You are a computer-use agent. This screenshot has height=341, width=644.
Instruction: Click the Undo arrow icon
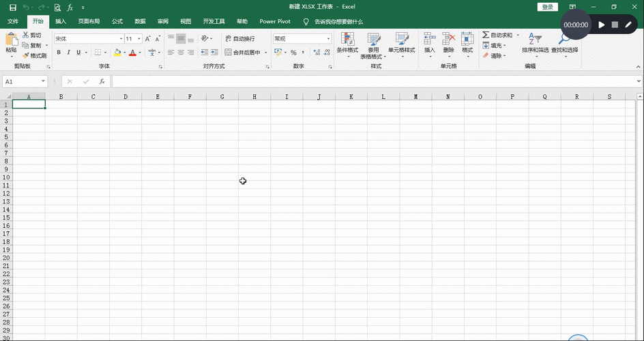click(x=26, y=8)
